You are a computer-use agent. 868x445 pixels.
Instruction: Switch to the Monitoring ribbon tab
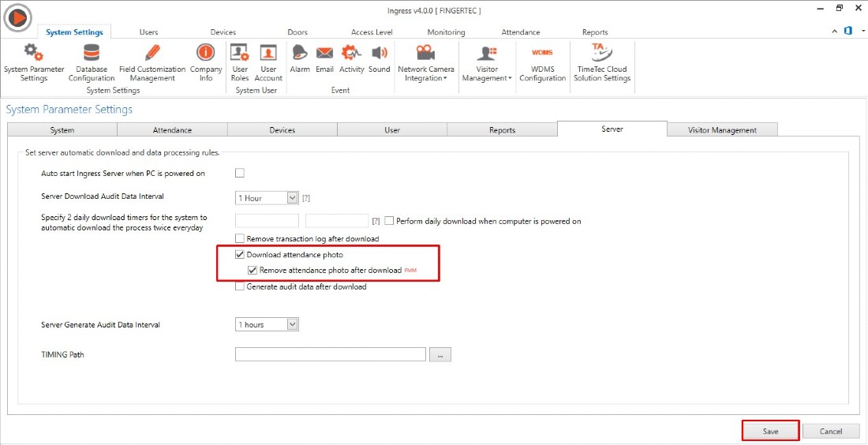pos(446,32)
